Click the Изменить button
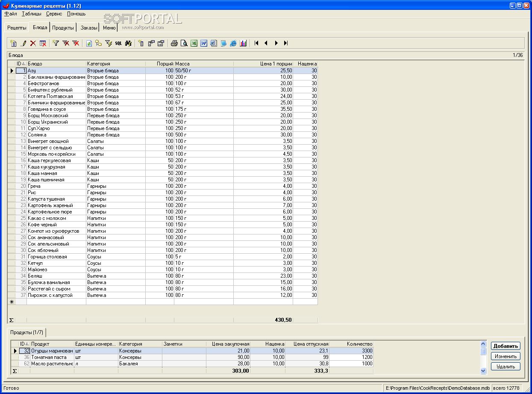 506,356
